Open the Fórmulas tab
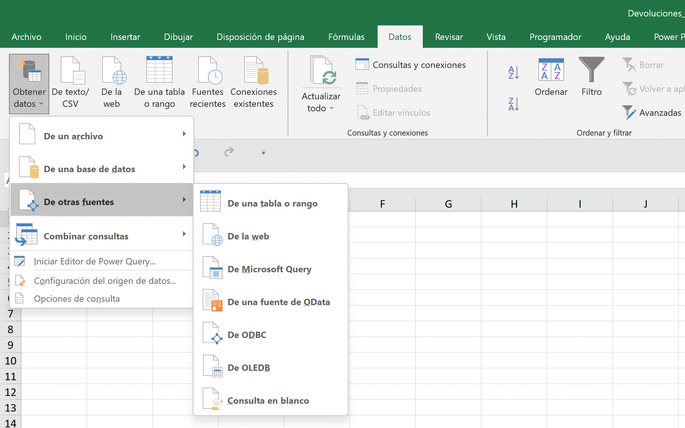 (x=346, y=37)
